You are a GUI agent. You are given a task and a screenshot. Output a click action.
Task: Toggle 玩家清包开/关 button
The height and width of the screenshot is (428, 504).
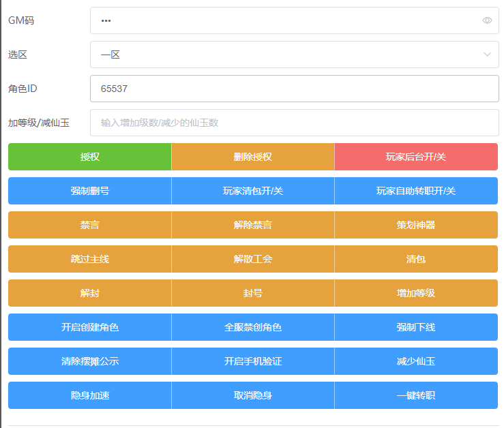click(253, 191)
